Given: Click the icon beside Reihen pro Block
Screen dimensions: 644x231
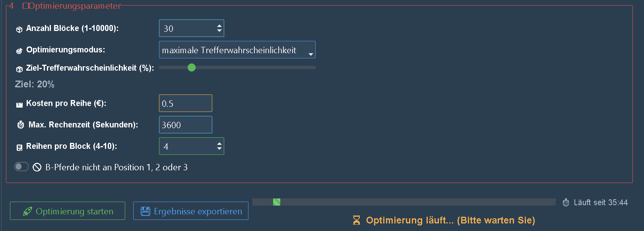Looking at the screenshot, I should [19, 148].
